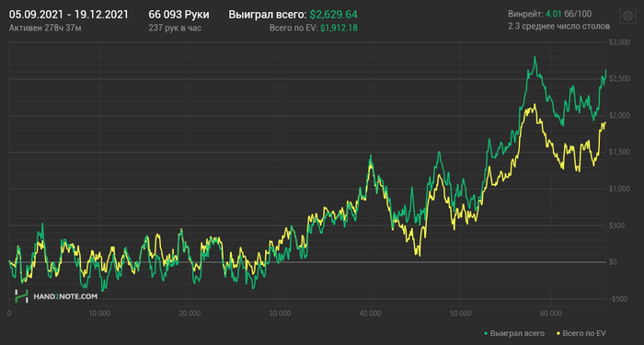Toggle the 'Всего по EV' legend entry
Viewport: 644px width, 345px height.
tap(581, 333)
